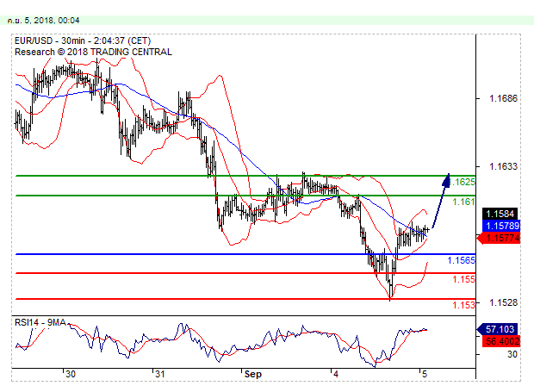Click the '30' date label on time axis
The image size is (534, 392).
point(71,374)
